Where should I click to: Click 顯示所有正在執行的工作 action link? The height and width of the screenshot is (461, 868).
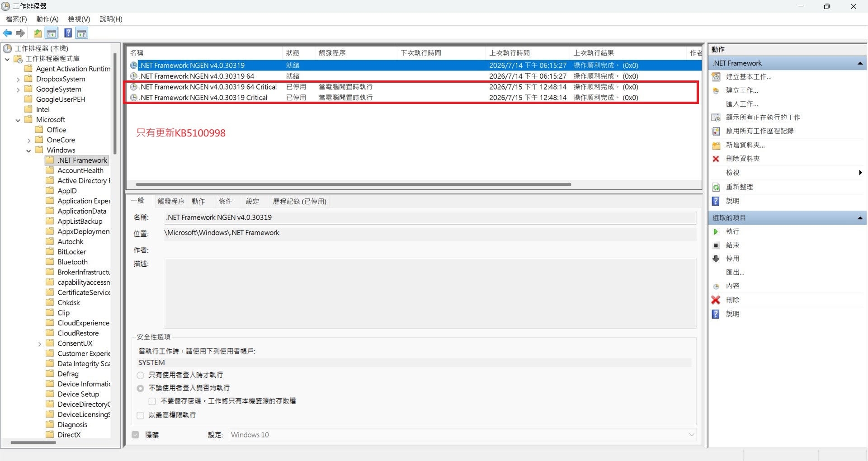click(x=763, y=118)
